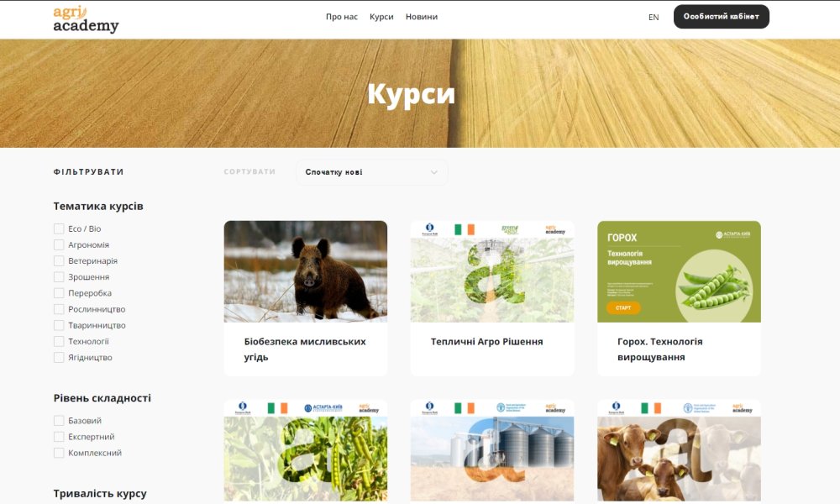Go to the Курси menu item

tap(381, 17)
